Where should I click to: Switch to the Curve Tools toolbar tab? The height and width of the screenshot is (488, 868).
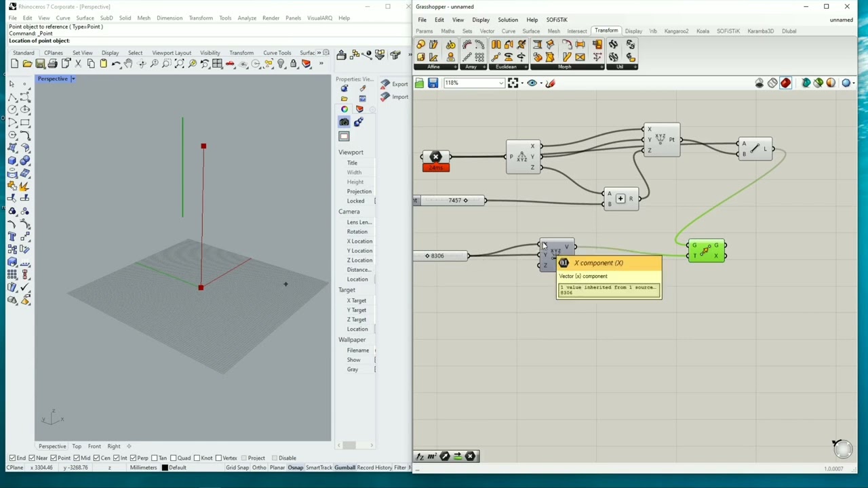[277, 53]
